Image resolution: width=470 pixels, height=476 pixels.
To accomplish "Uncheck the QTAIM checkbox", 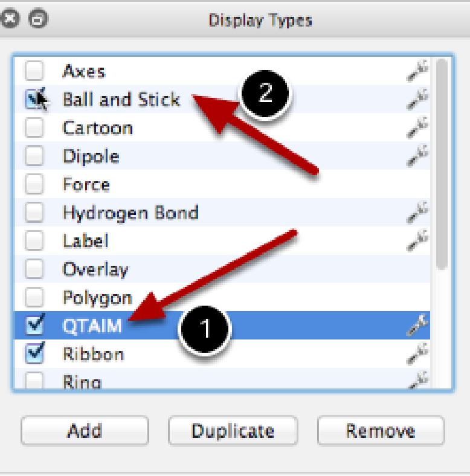I will pos(34,326).
